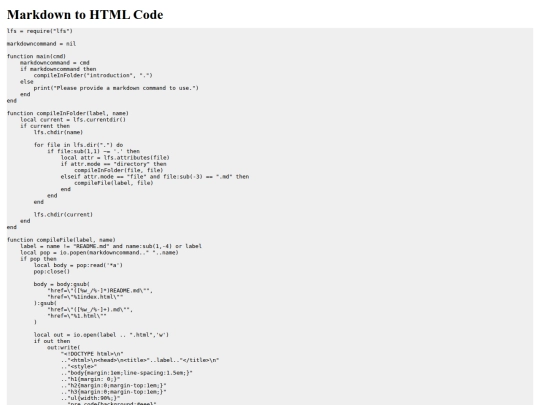
Task: Click 'function compileFile(label, name)' line
Action: (61, 240)
